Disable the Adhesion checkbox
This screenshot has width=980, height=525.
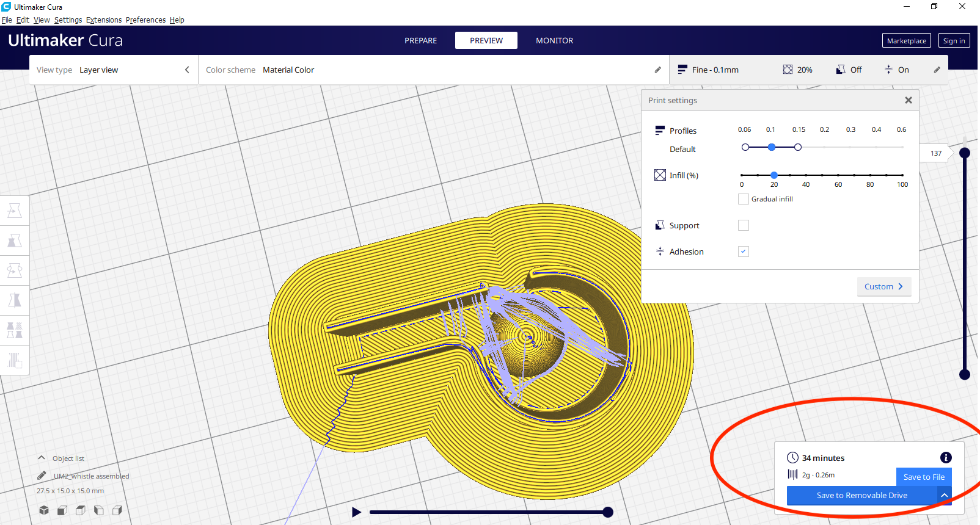(x=744, y=252)
